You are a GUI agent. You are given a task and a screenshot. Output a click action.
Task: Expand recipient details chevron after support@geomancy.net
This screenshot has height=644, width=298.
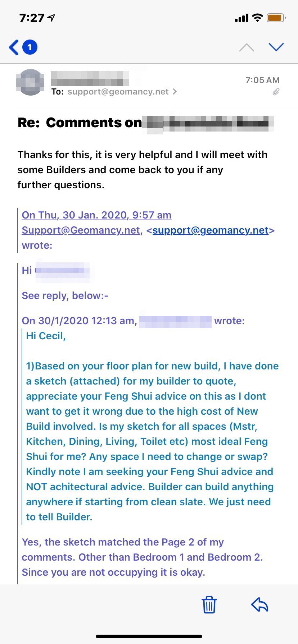coord(175,92)
